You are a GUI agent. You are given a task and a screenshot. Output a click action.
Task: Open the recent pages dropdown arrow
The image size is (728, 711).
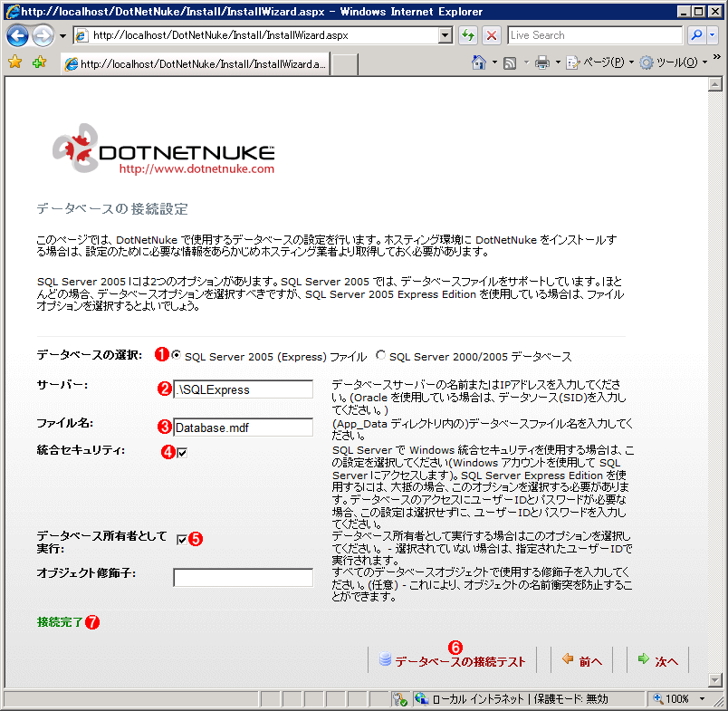tap(62, 35)
